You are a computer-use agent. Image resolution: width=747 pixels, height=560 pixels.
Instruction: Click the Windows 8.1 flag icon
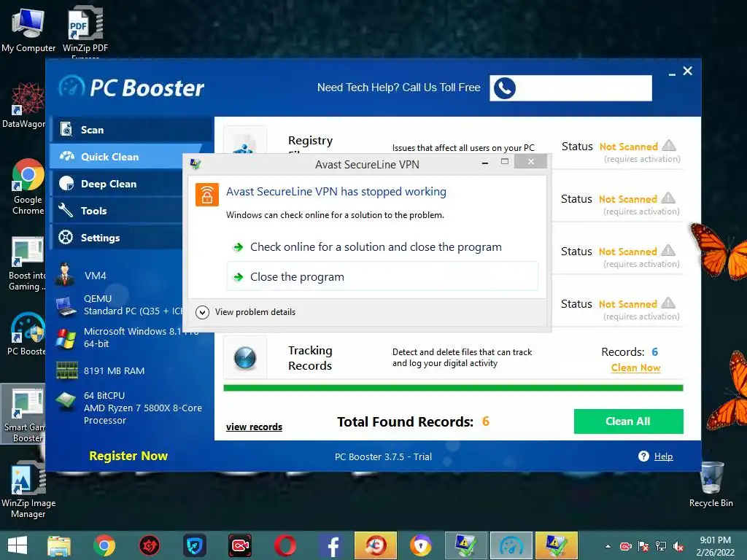[x=65, y=338]
